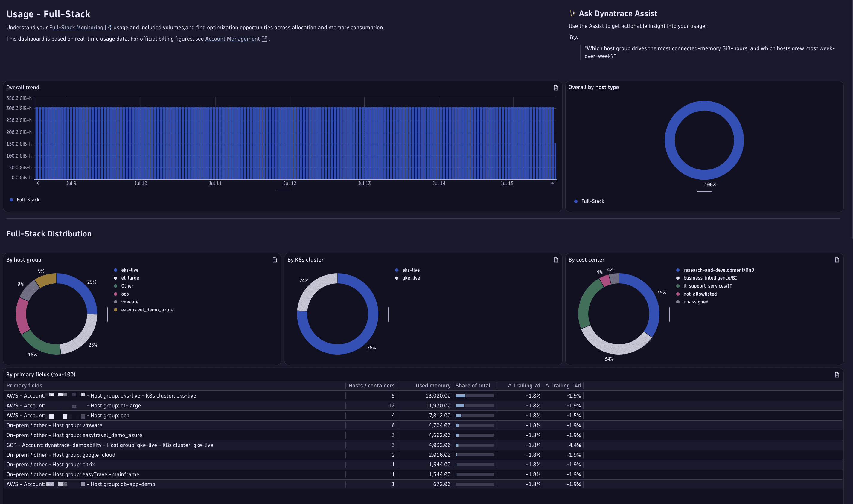Open the Account Management link
This screenshot has height=504, width=853.
[232, 39]
